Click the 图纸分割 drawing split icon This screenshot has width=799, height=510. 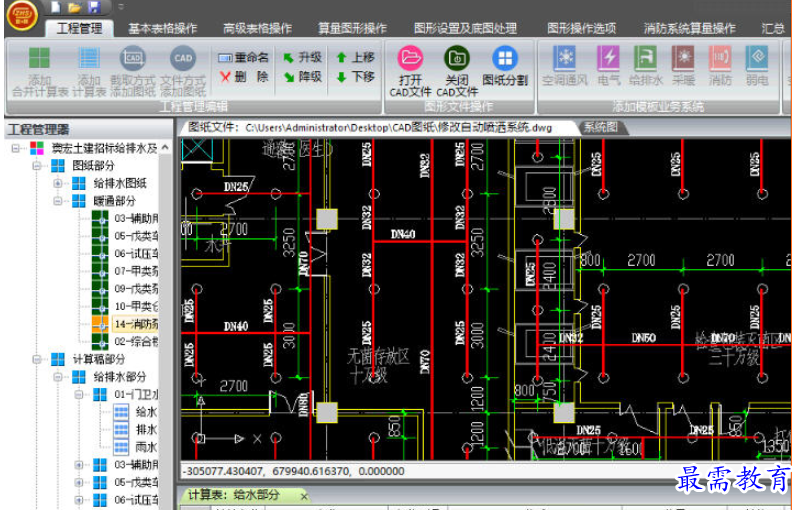click(x=505, y=58)
